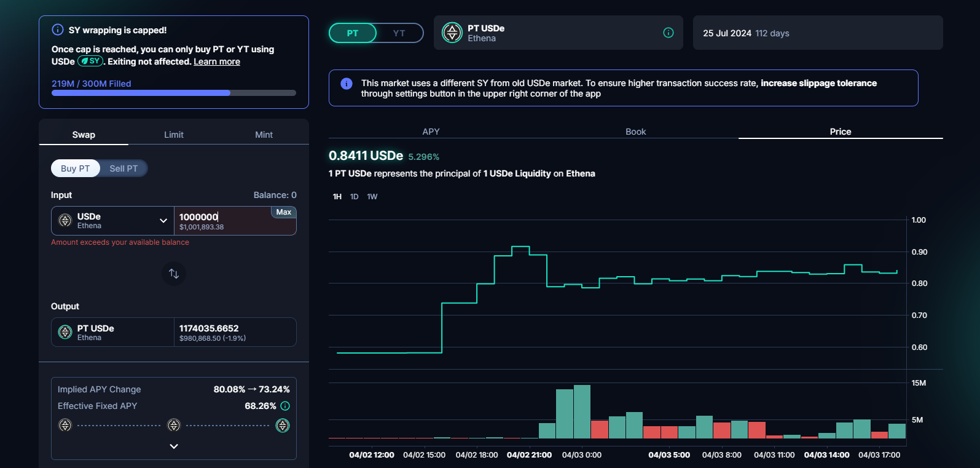Swap input and output direction arrows
980x468 pixels.
click(174, 274)
